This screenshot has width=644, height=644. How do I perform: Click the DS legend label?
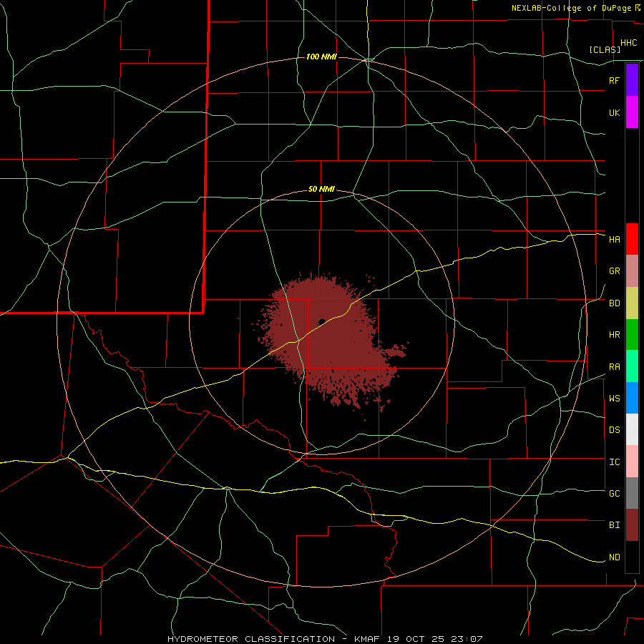coord(614,430)
